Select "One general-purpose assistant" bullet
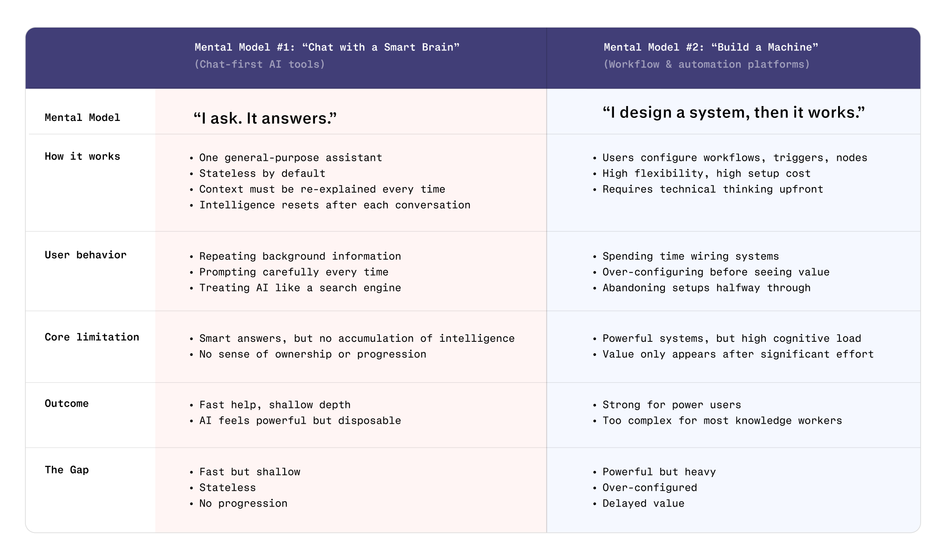 (x=290, y=158)
